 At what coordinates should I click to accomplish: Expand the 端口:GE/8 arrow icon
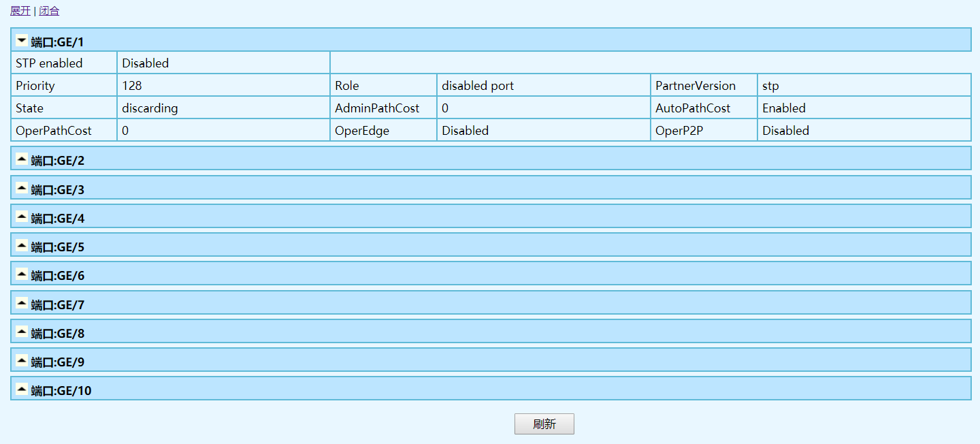pos(22,332)
